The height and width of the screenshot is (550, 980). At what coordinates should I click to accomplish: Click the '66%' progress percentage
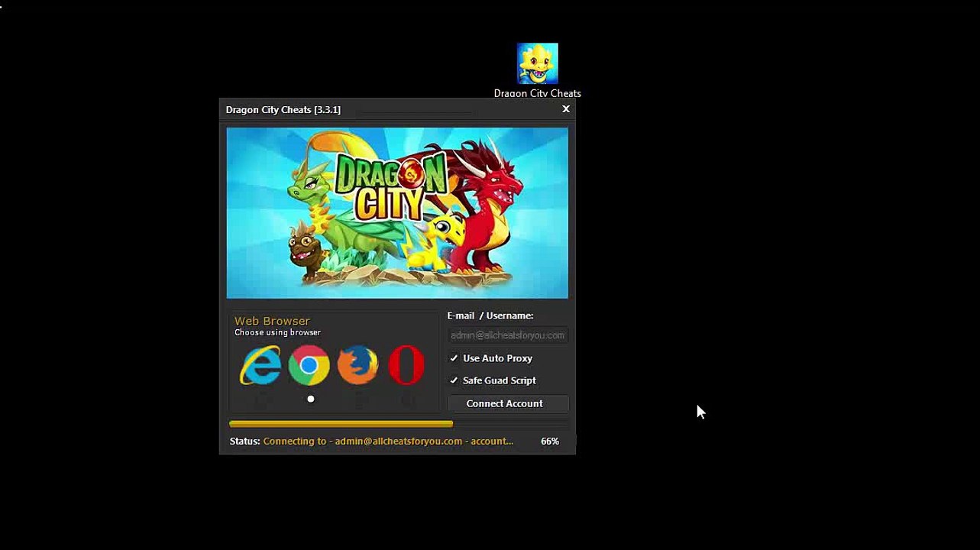550,442
